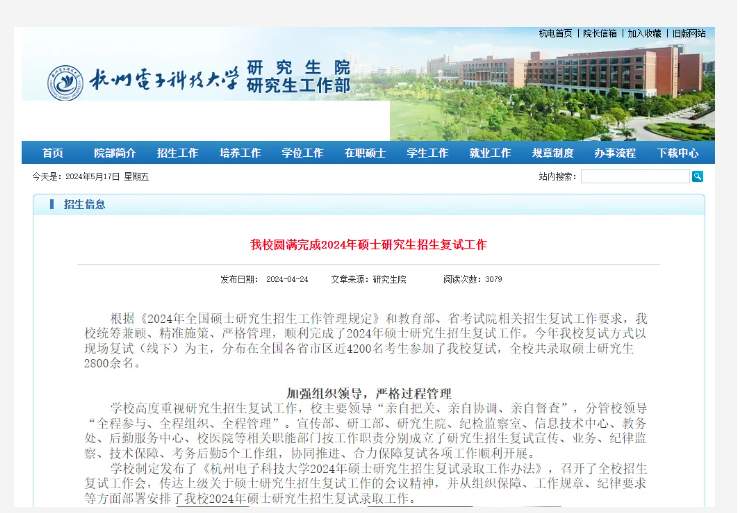Open the 首页 navigation tab
The image size is (740, 513).
[x=52, y=153]
